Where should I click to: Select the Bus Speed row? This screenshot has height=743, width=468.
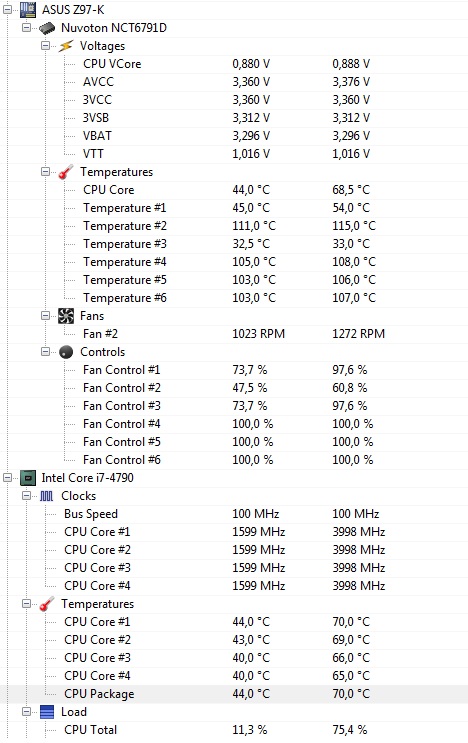[x=234, y=514]
